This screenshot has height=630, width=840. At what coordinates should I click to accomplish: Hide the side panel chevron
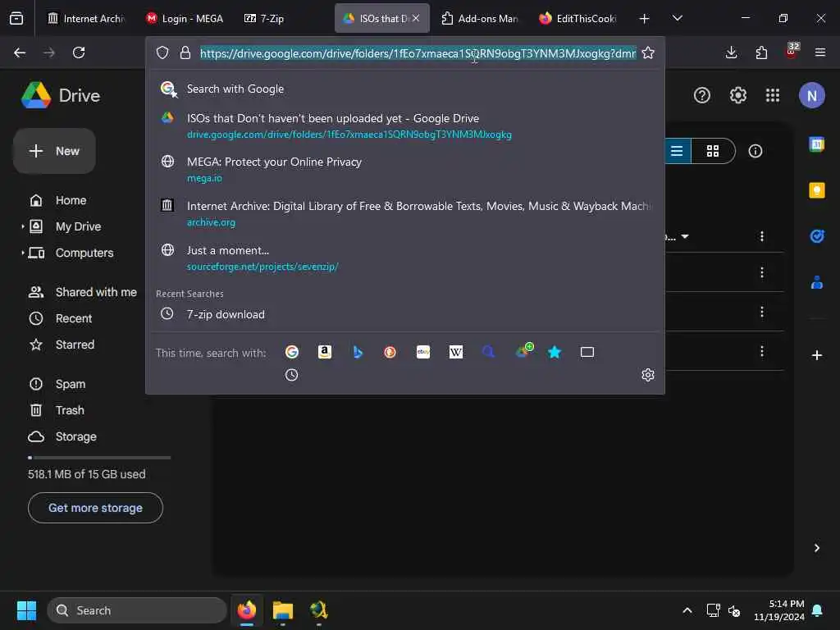point(816,547)
